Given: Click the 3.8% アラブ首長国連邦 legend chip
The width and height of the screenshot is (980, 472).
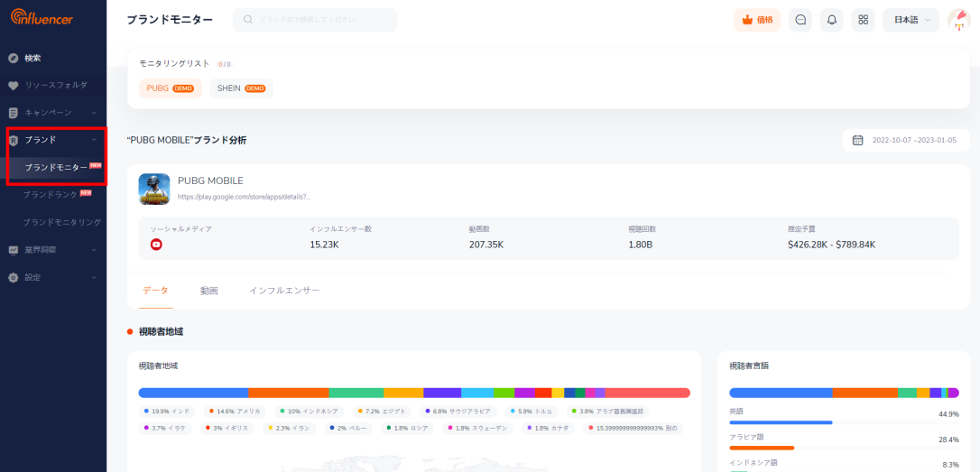Looking at the screenshot, I should pos(608,412).
